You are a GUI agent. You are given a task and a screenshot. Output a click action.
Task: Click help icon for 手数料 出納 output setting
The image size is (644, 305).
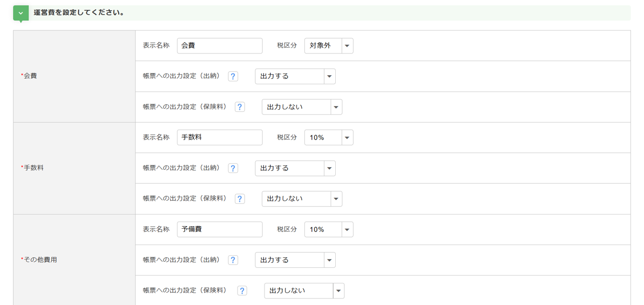[x=233, y=168]
